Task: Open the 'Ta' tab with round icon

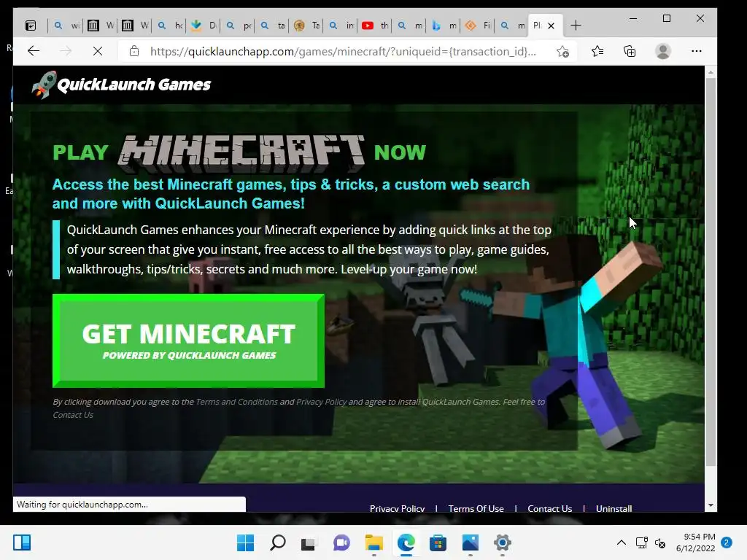Action: [307, 26]
